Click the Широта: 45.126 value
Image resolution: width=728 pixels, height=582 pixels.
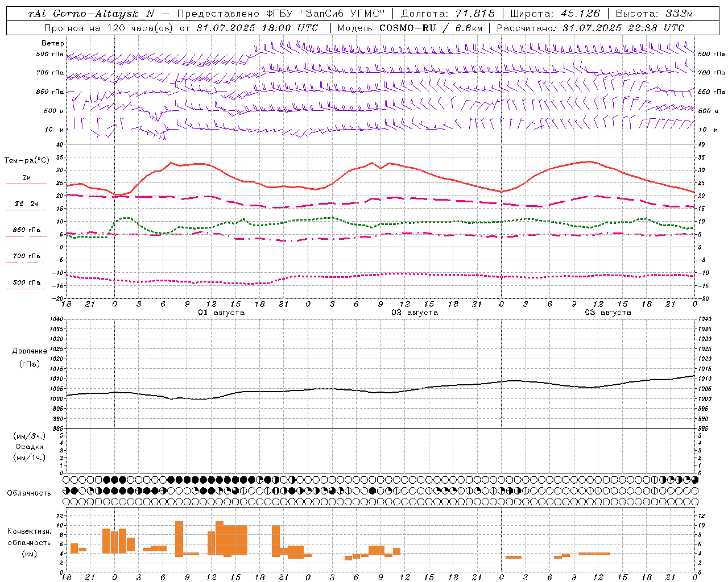pos(555,14)
